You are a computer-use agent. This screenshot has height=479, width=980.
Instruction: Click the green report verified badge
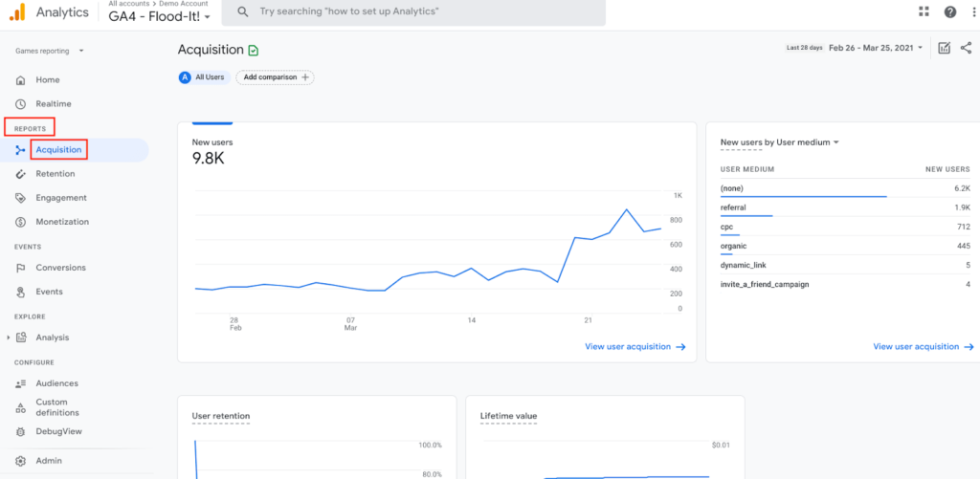coord(253,50)
